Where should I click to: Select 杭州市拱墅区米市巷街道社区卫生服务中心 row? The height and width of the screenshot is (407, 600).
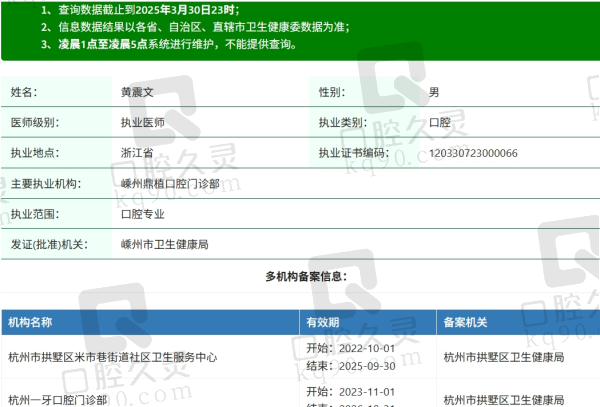tap(301, 357)
